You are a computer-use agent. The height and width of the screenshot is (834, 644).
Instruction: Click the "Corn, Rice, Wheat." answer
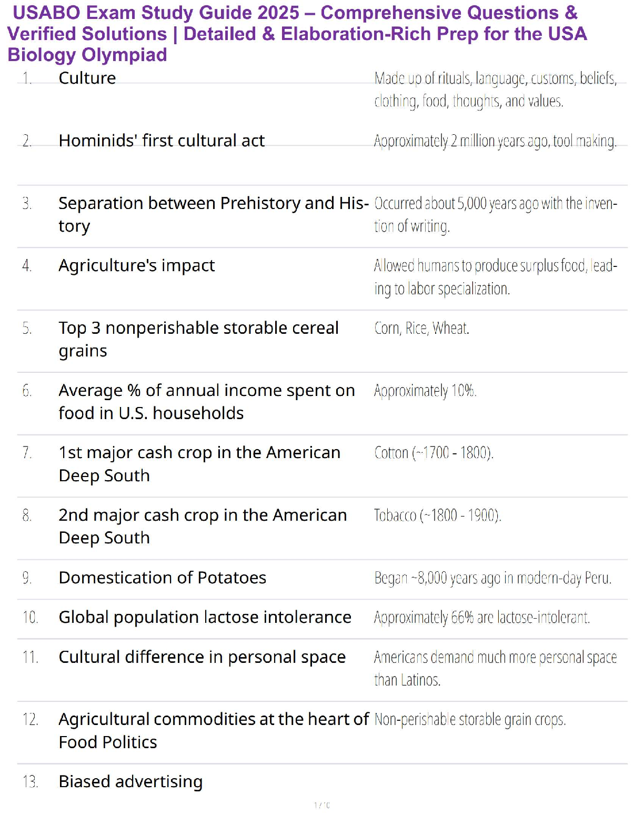[421, 328]
